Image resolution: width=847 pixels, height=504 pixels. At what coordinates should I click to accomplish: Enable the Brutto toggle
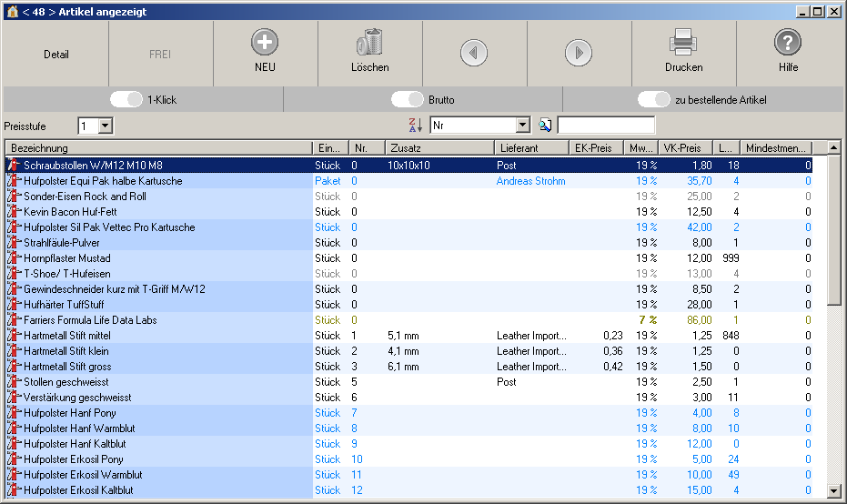click(x=408, y=99)
